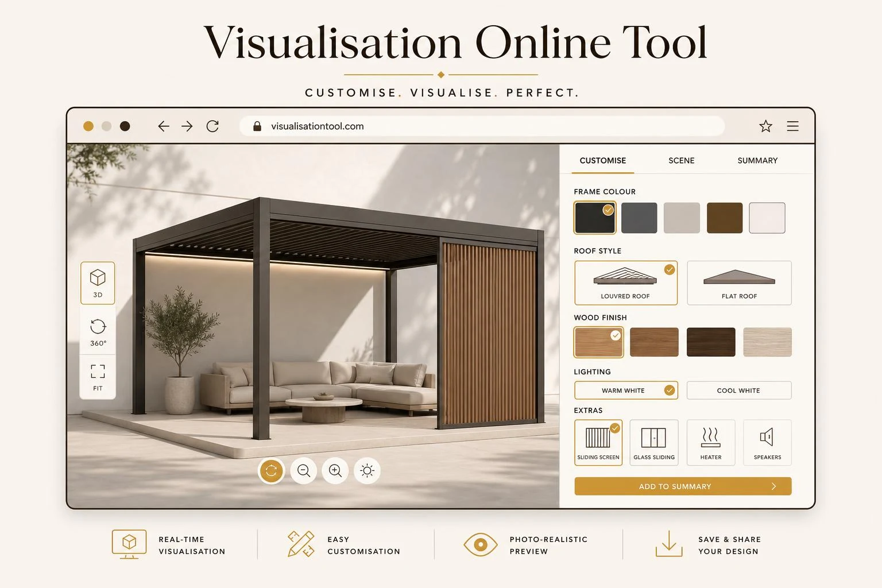Add the Heater extra

711,442
